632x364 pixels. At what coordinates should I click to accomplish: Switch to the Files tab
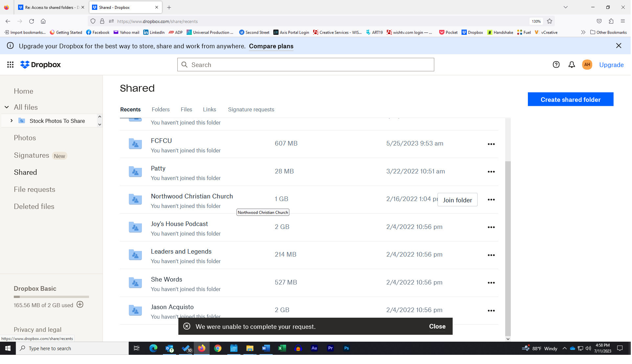(x=187, y=110)
